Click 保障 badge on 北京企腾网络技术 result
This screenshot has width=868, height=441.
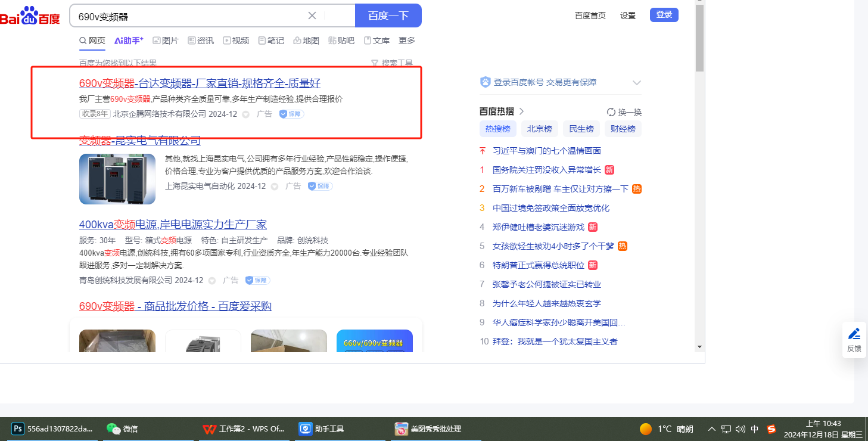[x=292, y=114]
